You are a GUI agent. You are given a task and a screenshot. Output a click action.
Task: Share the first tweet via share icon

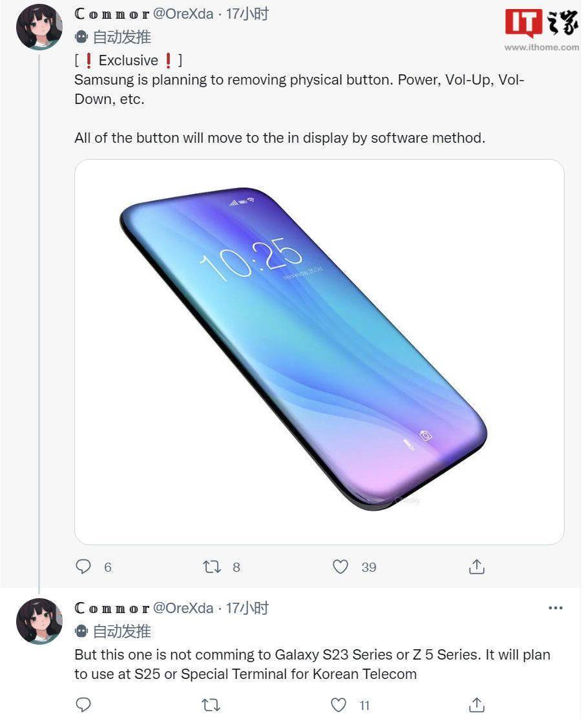coord(477,567)
